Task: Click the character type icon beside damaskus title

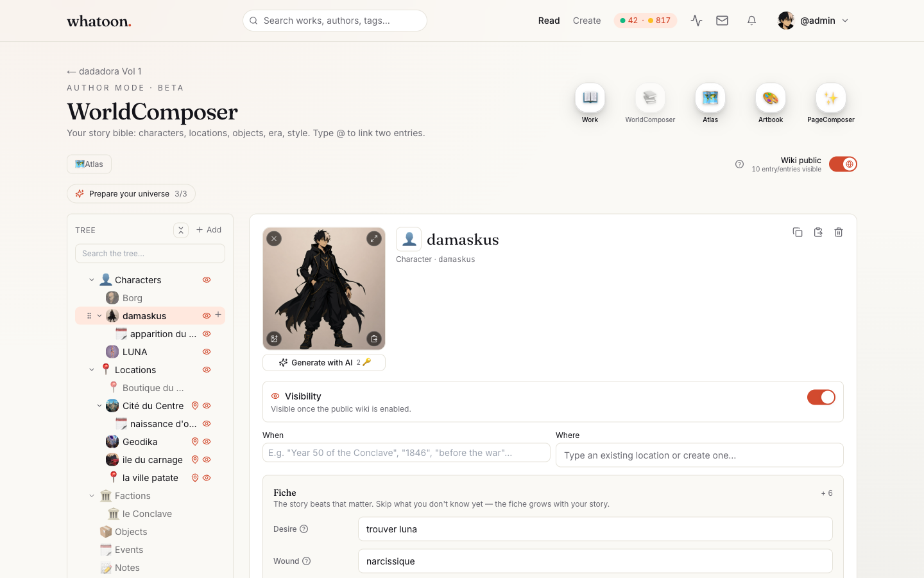Action: 409,240
